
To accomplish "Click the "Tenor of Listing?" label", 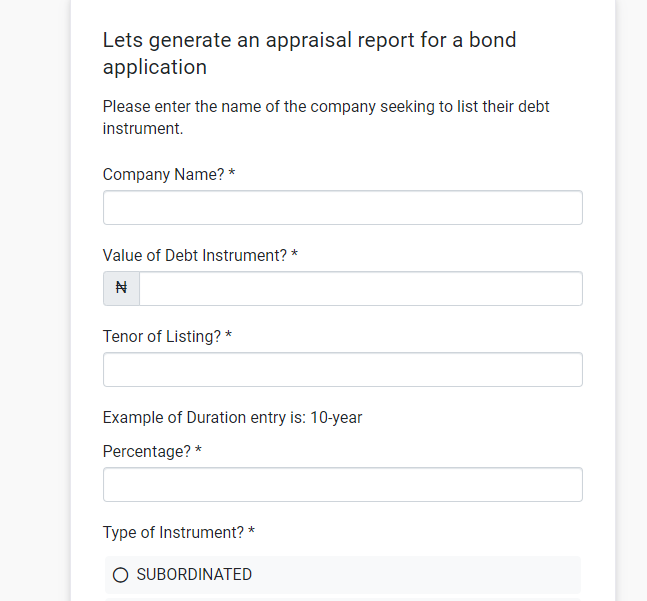I will (x=162, y=337).
